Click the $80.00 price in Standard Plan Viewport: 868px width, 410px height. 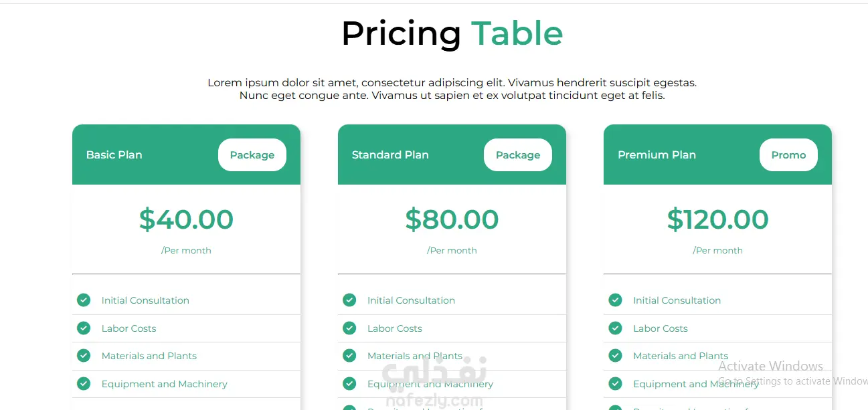(x=452, y=219)
